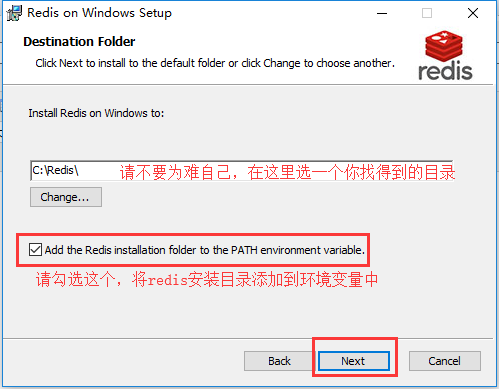This screenshot has width=499, height=389.
Task: Proceed with the Next button
Action: tap(354, 361)
